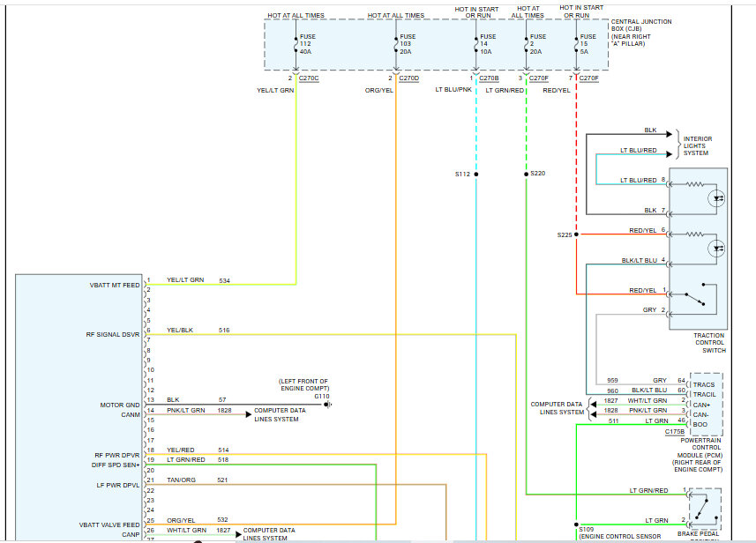Viewport: 756px width, 543px height.
Task: Click circuit number 518
Action: pos(223,459)
